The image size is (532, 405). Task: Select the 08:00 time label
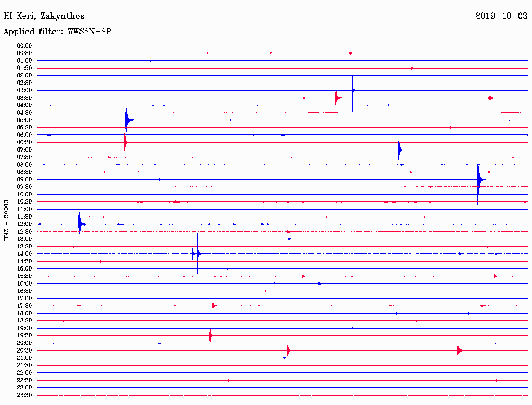point(24,165)
